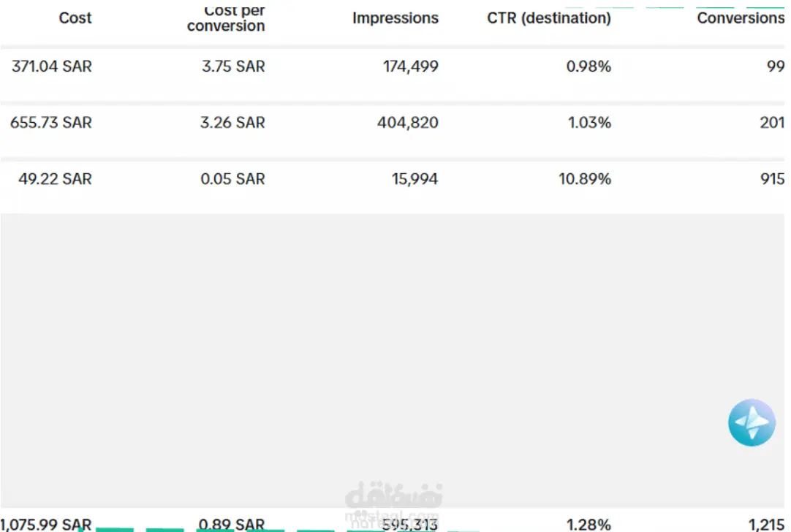791x532 pixels.
Task: Select the CTR (destination) column header
Action: 549,18
